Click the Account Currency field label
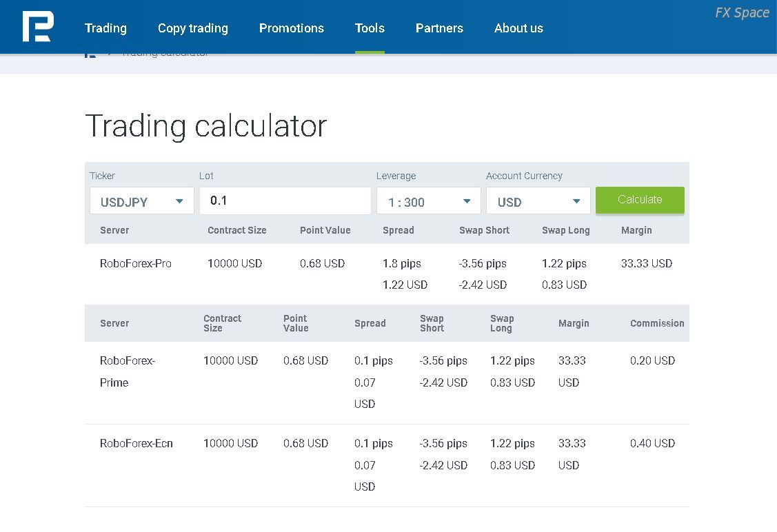 [x=524, y=176]
